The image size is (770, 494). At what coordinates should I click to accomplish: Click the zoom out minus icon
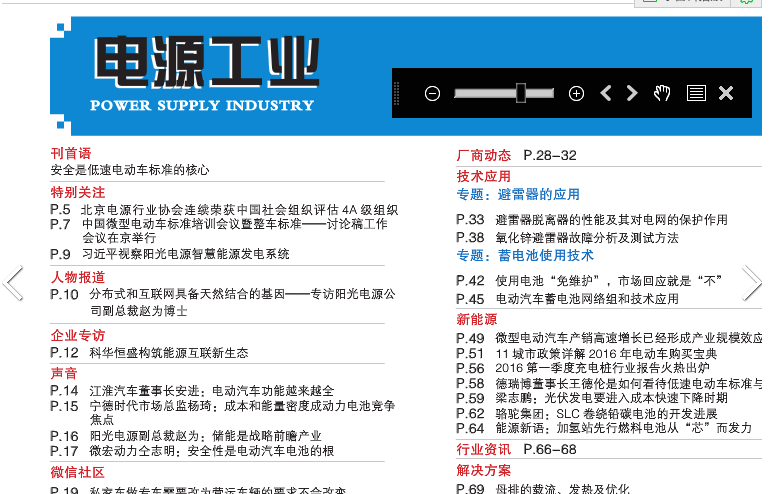click(x=432, y=93)
